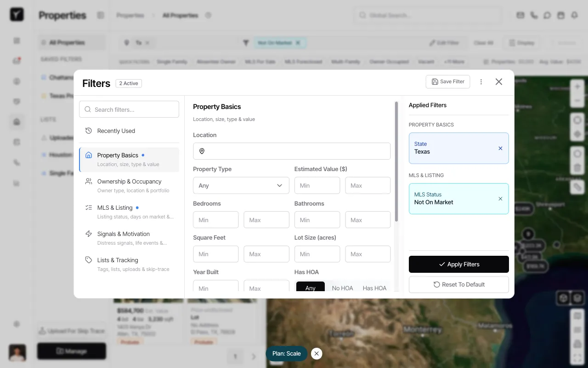Remove the State Texas applied filter
The image size is (588, 368).
[x=500, y=148]
